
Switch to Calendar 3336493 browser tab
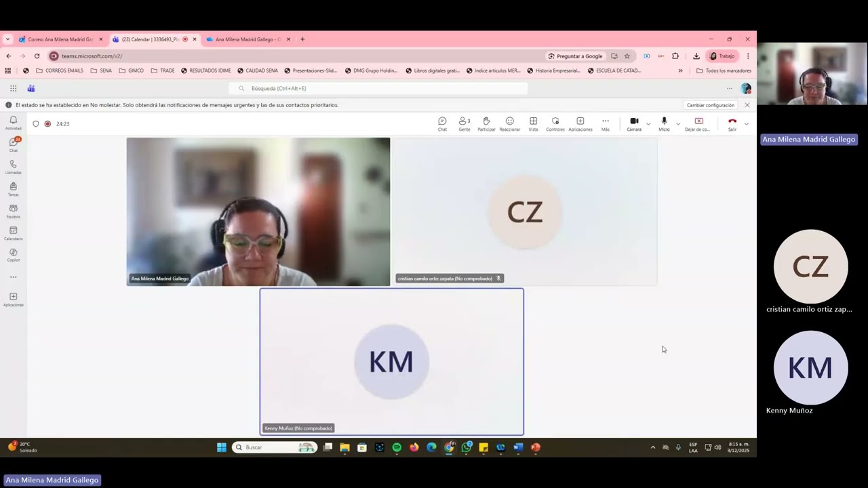tap(154, 39)
